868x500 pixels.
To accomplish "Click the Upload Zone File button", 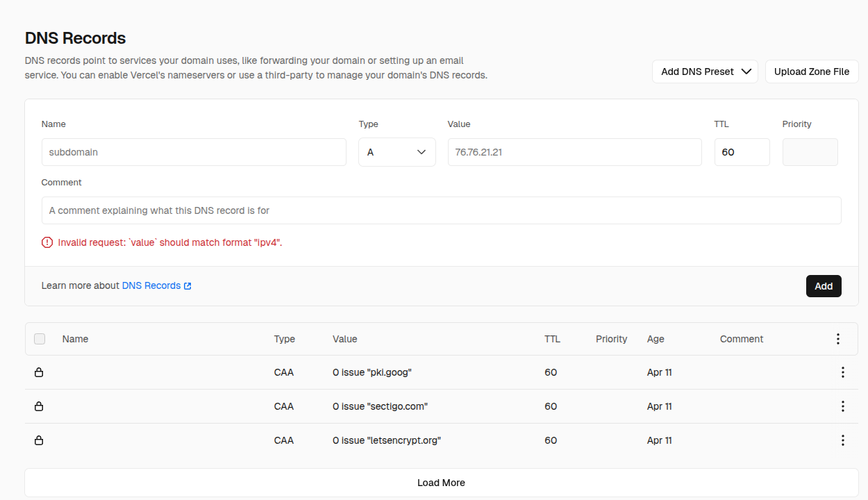I will tap(812, 72).
